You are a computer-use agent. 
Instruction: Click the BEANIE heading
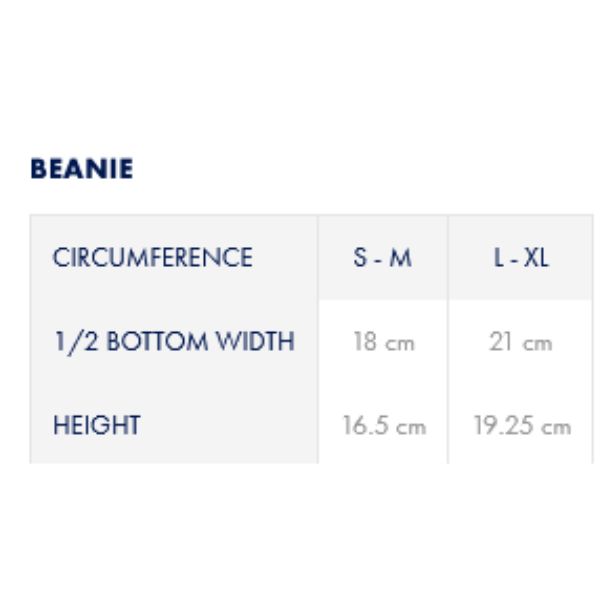point(81,169)
